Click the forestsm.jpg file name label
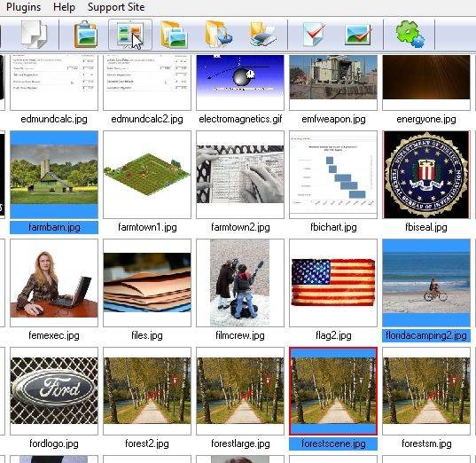This screenshot has height=463, width=476. pyautogui.click(x=426, y=443)
